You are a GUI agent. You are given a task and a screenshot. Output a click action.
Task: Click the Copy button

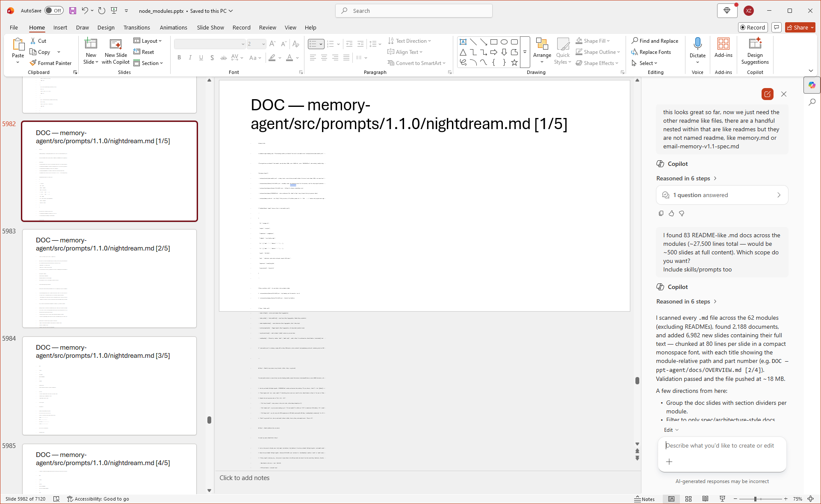click(40, 52)
